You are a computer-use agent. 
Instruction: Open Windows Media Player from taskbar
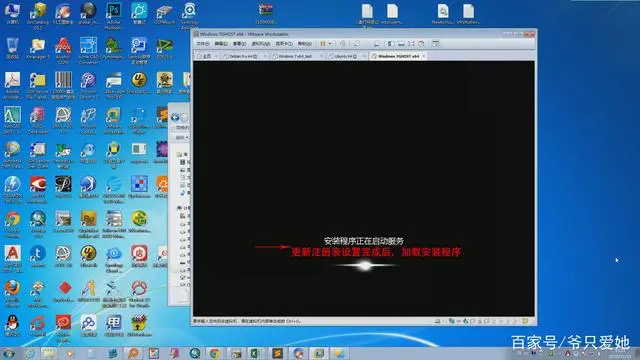(70, 353)
